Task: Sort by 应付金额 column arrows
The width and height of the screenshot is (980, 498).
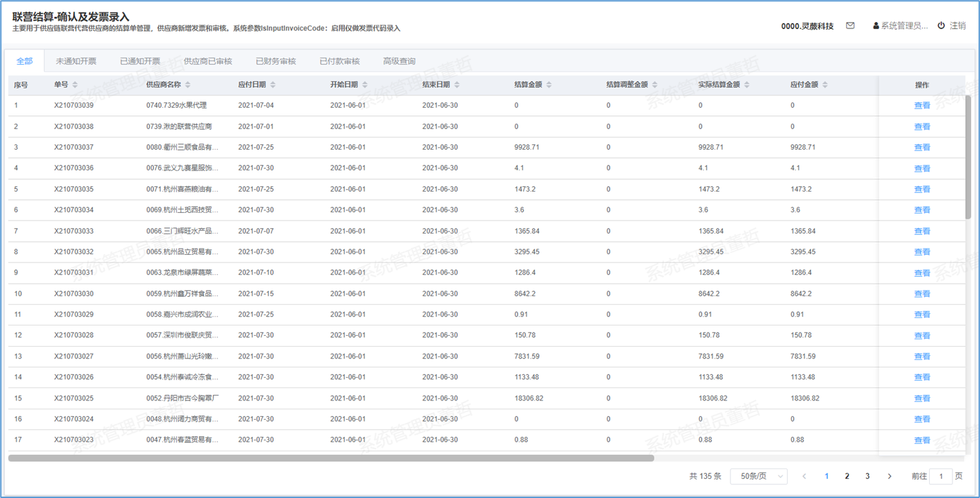Action: click(x=825, y=84)
